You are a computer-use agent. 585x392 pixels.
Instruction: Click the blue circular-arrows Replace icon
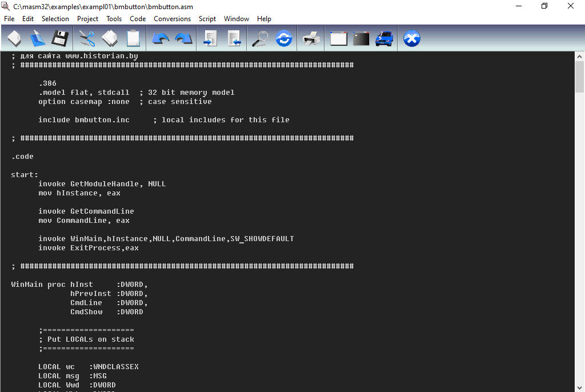pos(283,39)
